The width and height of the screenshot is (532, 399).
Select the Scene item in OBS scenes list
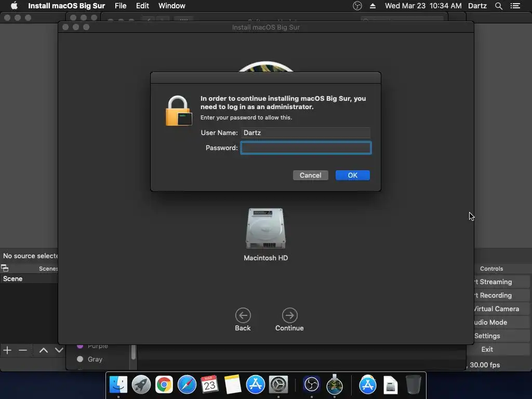(29, 279)
